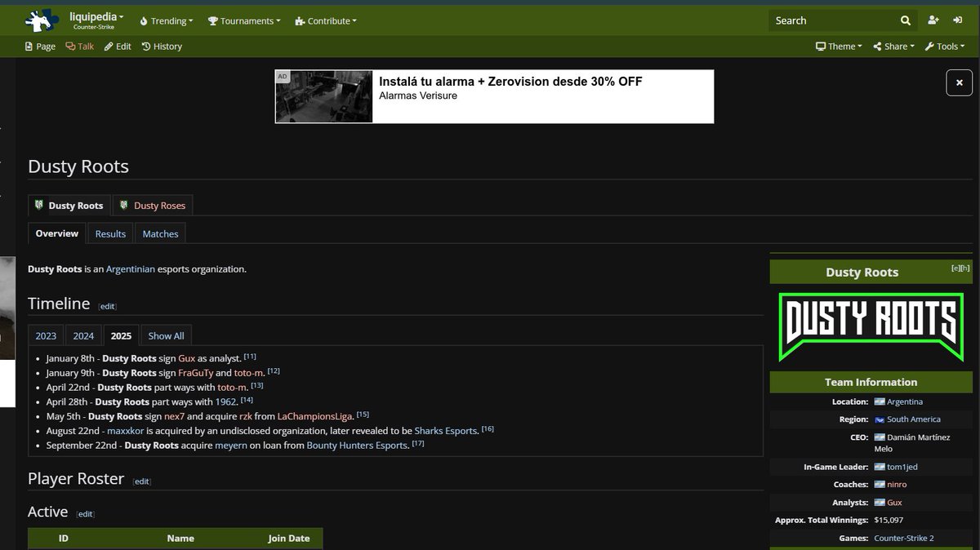Edit the Player Roster section
This screenshot has width=980, height=550.
[142, 481]
